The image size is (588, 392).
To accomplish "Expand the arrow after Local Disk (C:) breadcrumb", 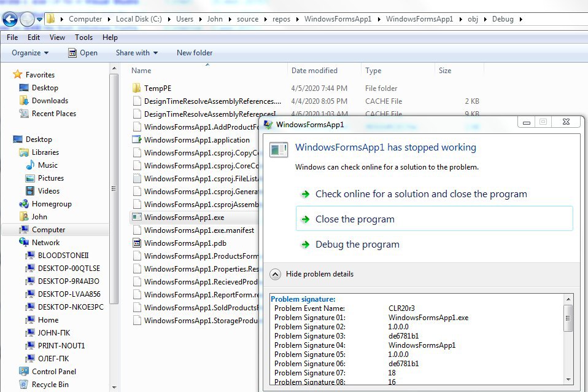I will (x=169, y=19).
